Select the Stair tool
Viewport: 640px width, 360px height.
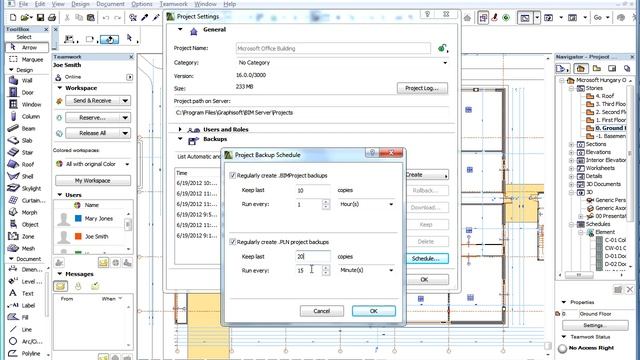click(27, 152)
